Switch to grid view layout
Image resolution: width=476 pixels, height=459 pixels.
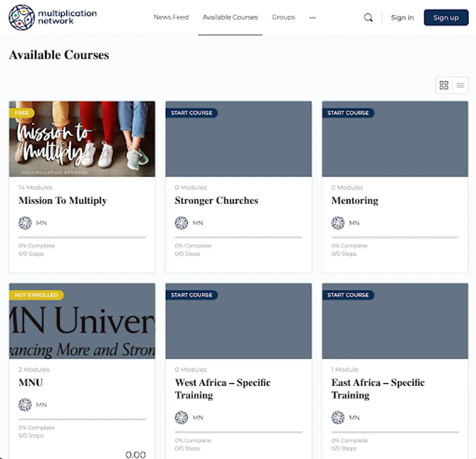(x=444, y=85)
